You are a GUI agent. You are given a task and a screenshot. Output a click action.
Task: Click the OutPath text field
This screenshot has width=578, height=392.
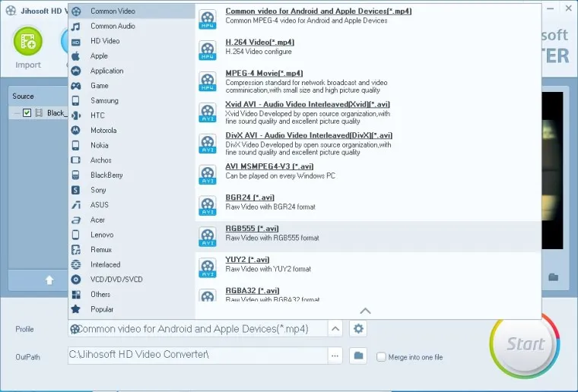coord(198,355)
